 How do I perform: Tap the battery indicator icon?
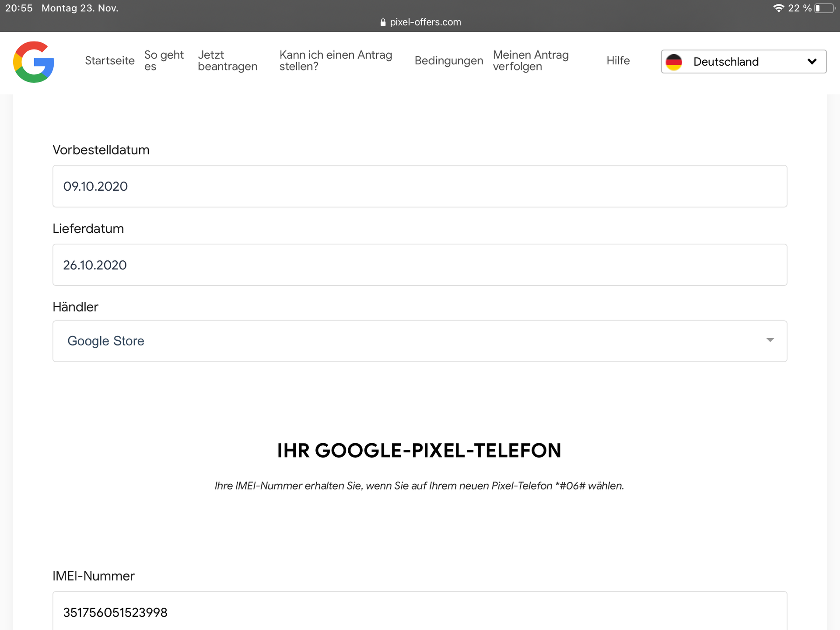pyautogui.click(x=825, y=8)
